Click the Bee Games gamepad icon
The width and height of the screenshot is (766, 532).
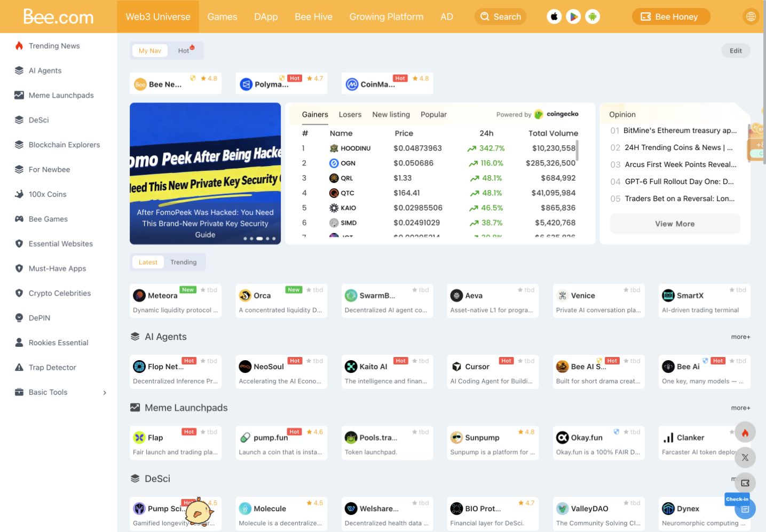point(19,219)
